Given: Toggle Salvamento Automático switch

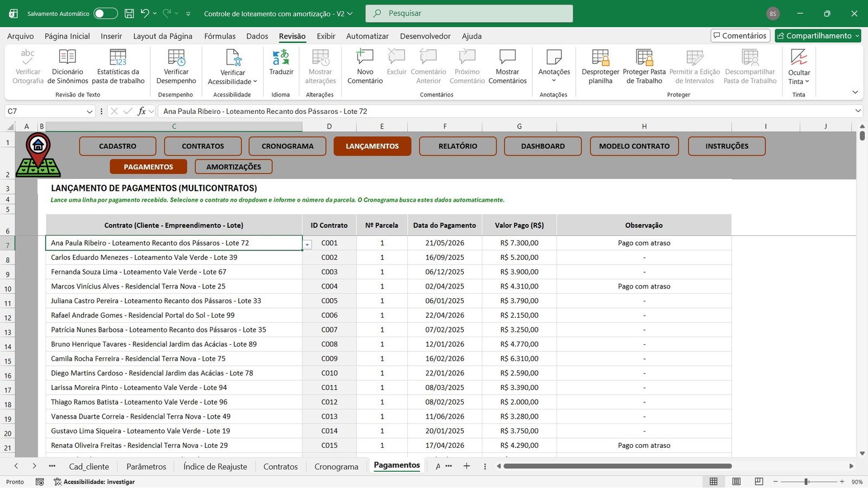Looking at the screenshot, I should point(106,14).
